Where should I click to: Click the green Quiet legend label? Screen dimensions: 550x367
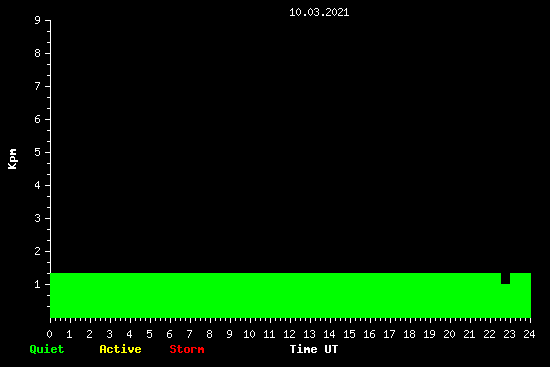point(47,349)
